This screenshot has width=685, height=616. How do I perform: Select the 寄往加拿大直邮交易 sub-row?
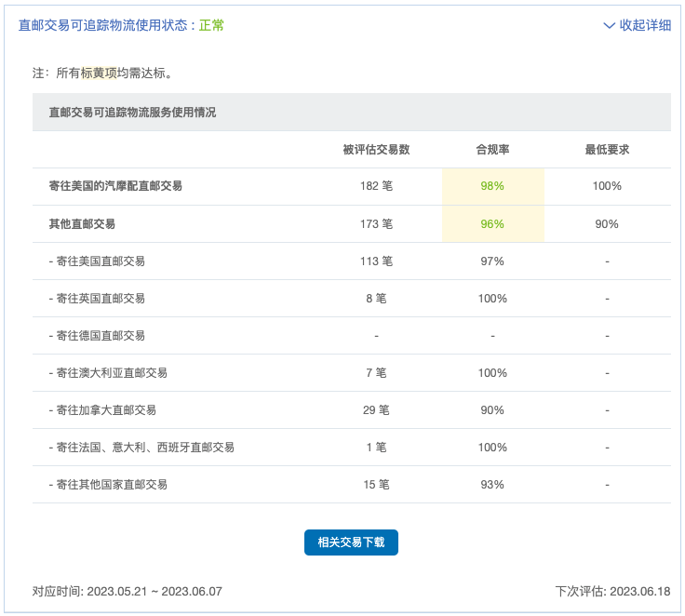tap(352, 409)
